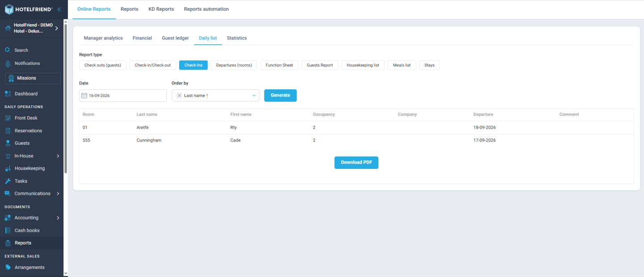Click the Missions sidebar button
644x277 pixels.
33,78
